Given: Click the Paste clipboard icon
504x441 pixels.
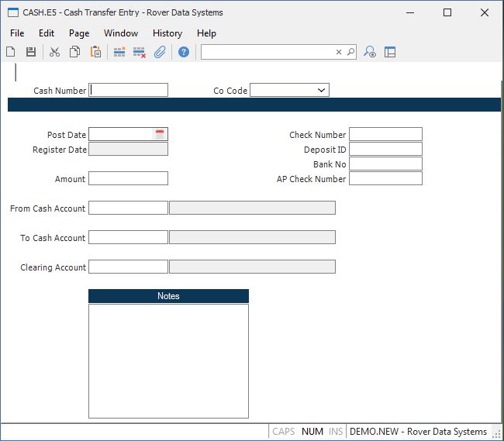Looking at the screenshot, I should [95, 52].
